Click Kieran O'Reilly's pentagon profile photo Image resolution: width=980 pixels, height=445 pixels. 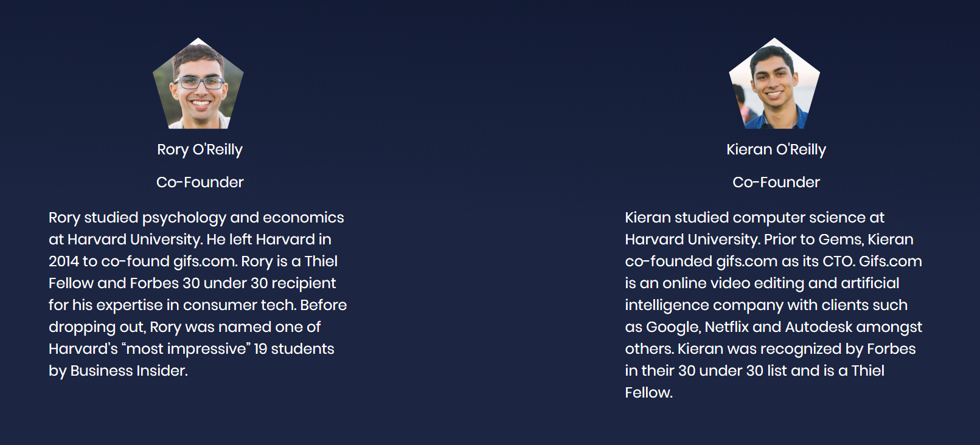(x=774, y=84)
